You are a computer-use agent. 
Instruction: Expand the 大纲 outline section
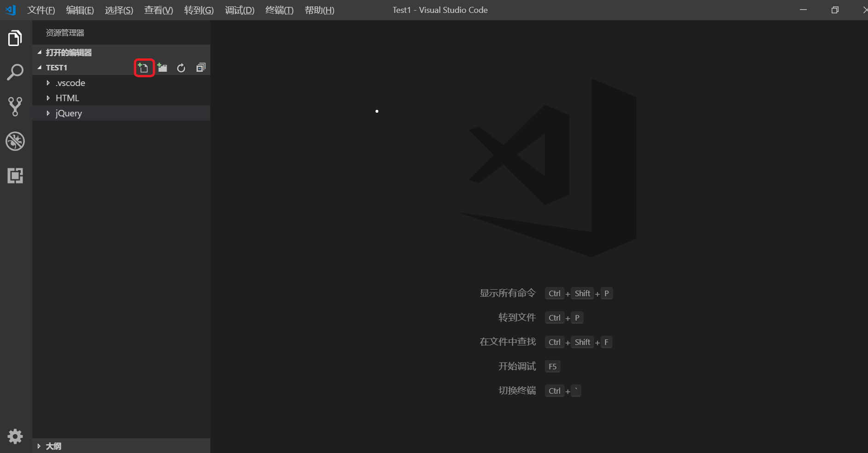[x=39, y=446]
